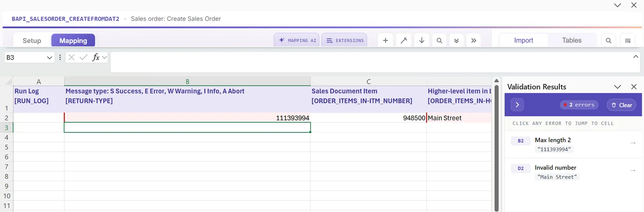Open the hamburger menu icon at far right

tap(628, 40)
